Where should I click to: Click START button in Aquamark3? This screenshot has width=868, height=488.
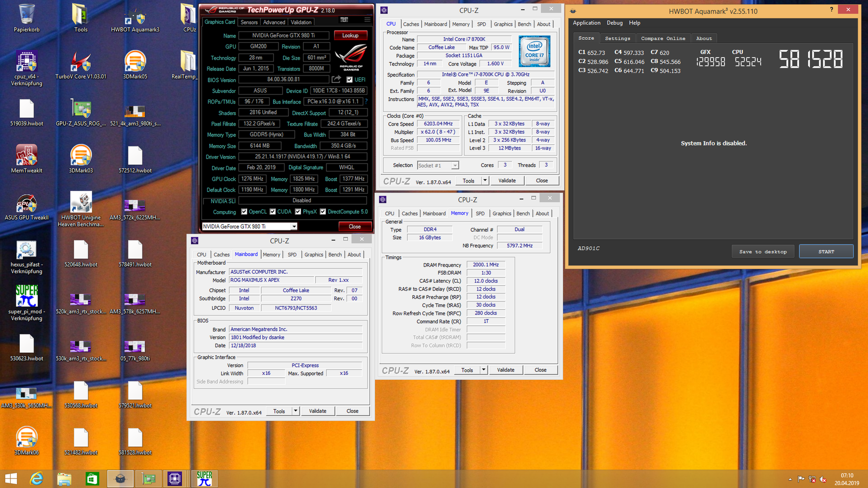tap(826, 252)
